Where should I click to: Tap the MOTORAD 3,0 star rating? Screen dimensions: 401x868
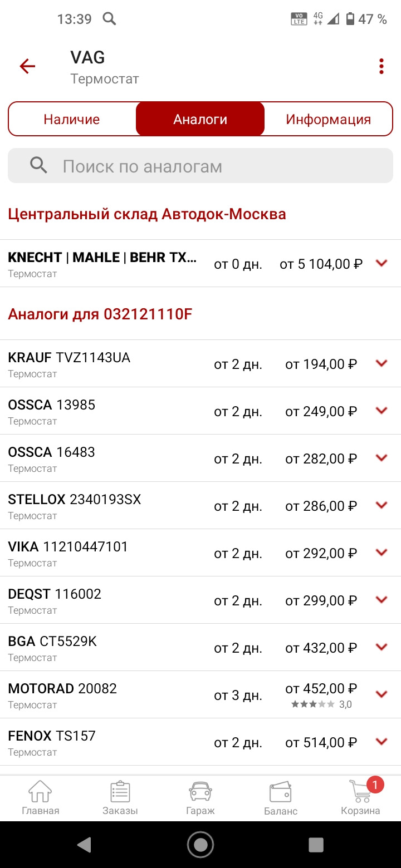coord(321,704)
